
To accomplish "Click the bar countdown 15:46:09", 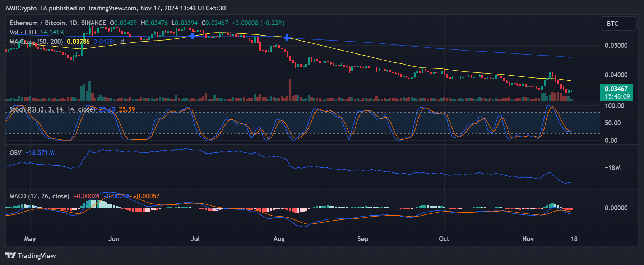I will pyautogui.click(x=617, y=96).
